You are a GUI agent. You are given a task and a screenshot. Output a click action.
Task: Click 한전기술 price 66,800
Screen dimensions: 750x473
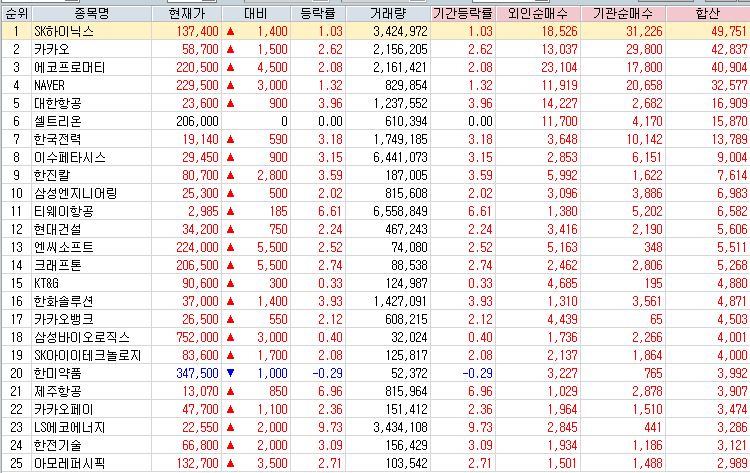[200, 445]
